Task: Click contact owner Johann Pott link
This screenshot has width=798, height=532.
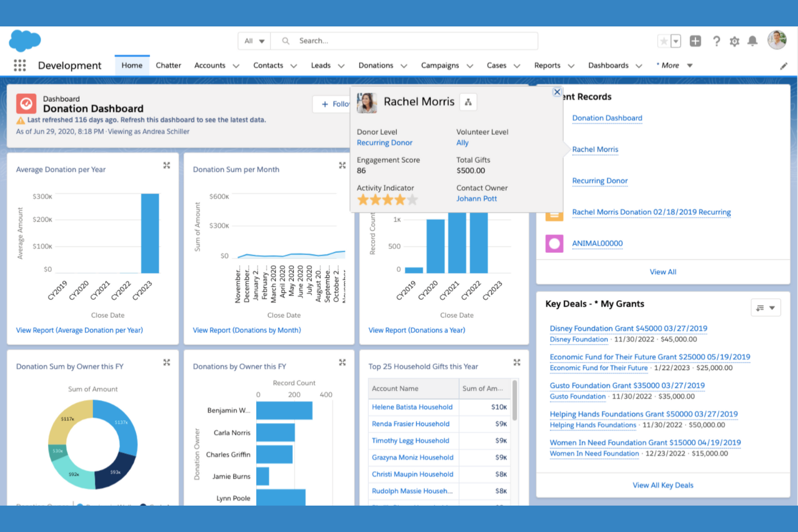Action: (476, 198)
